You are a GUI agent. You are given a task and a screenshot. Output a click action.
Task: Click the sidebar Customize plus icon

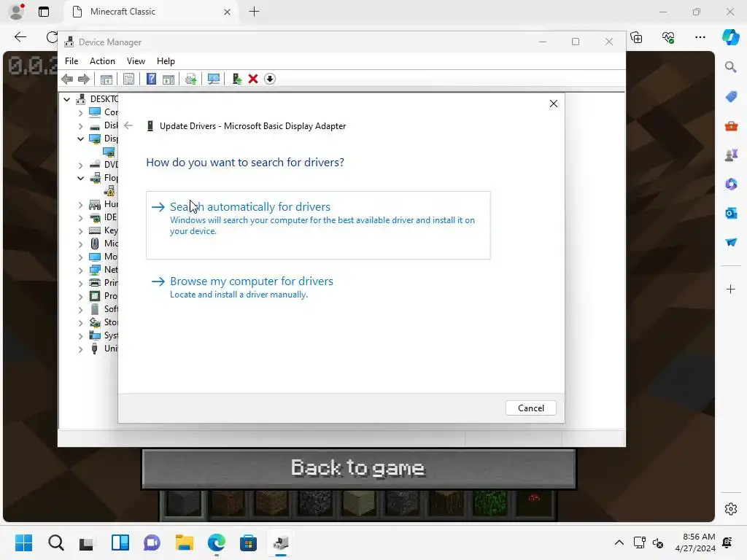coord(731,289)
